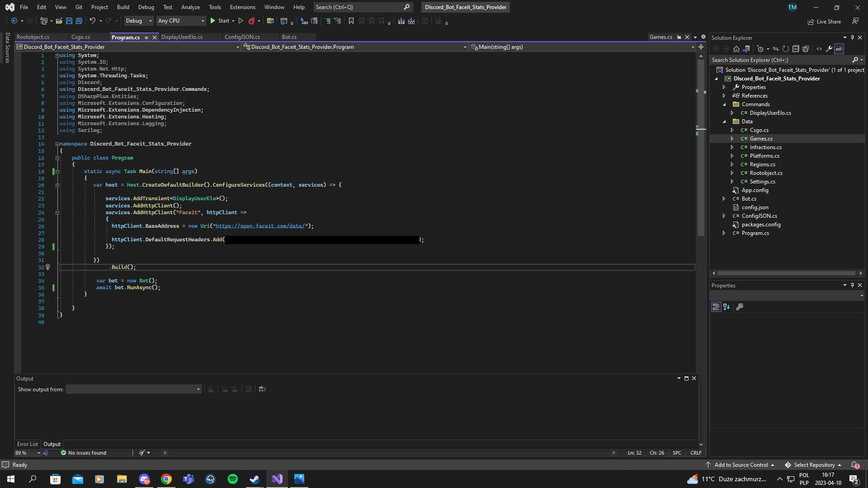Open the Debug configuration dropdown
Image resolution: width=868 pixels, height=488 pixels.
(139, 21)
